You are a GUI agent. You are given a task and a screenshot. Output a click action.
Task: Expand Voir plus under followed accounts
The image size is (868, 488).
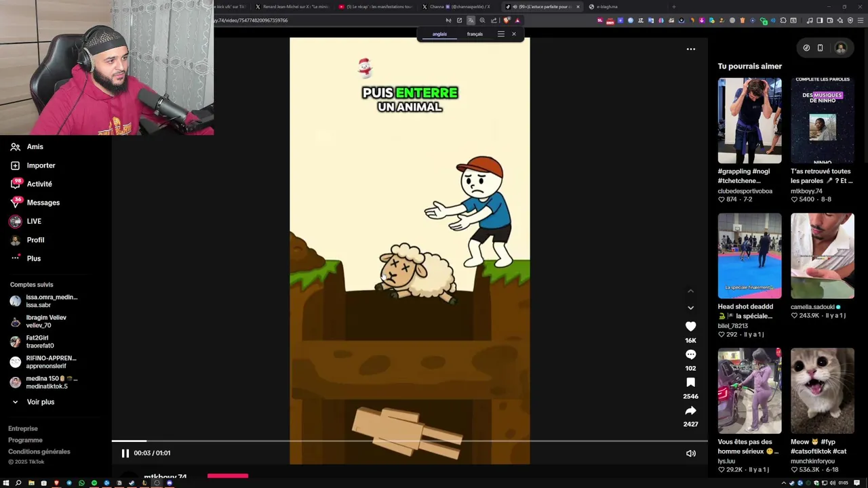tap(33, 402)
